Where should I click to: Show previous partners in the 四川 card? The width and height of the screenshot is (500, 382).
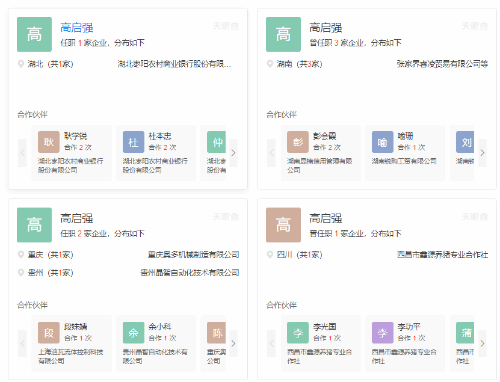(x=271, y=343)
